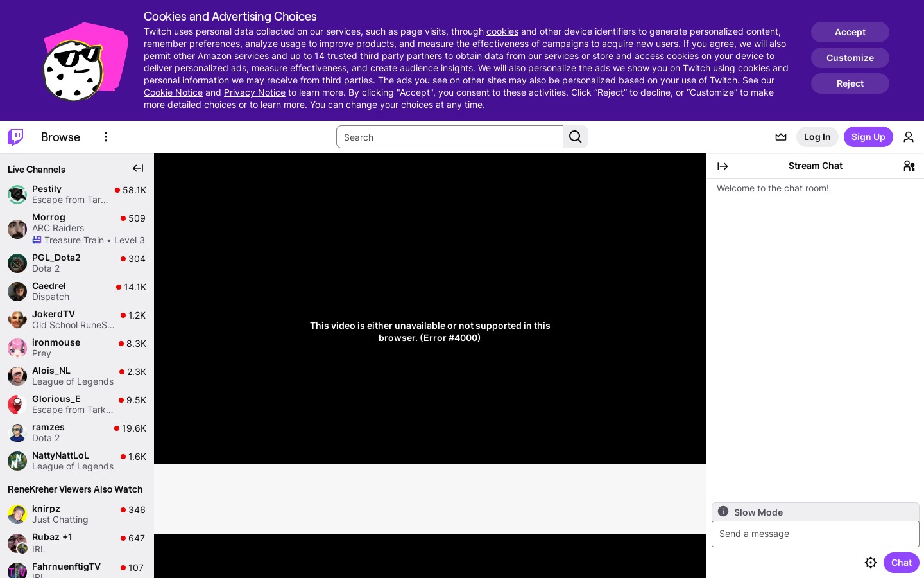
Task: Open the user profile menu icon
Action: 909,137
